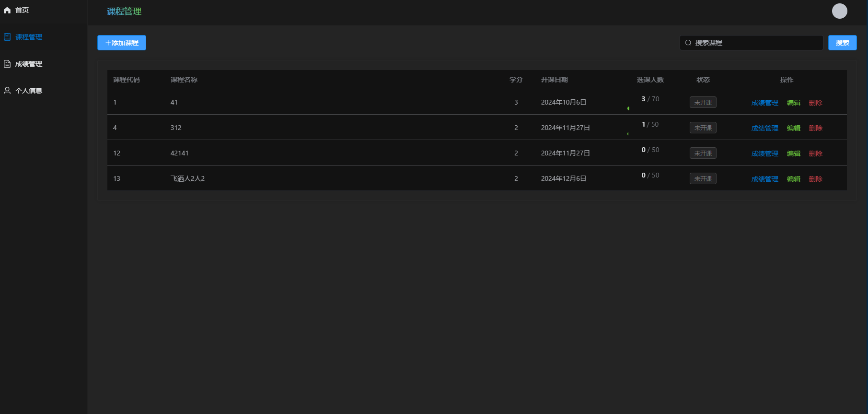Image resolution: width=868 pixels, height=414 pixels.
Task: Click the magnifier icon in search box
Action: [688, 43]
